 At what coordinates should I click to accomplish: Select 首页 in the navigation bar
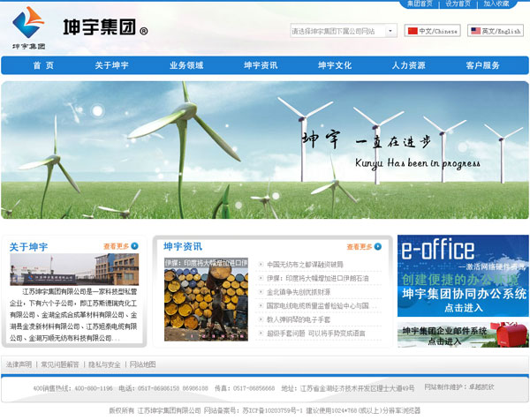(x=43, y=65)
